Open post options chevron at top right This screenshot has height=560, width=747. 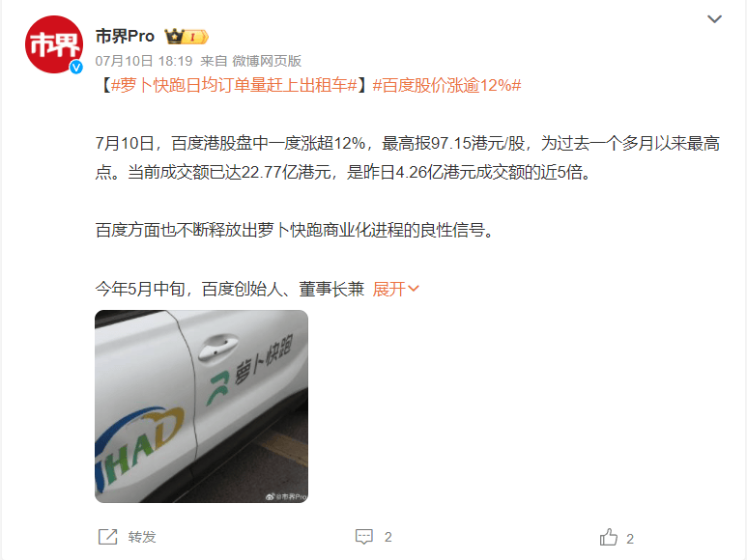714,19
